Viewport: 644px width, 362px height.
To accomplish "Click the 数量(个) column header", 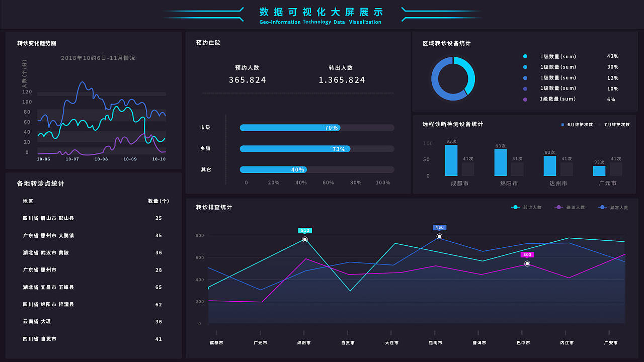I will point(158,201).
